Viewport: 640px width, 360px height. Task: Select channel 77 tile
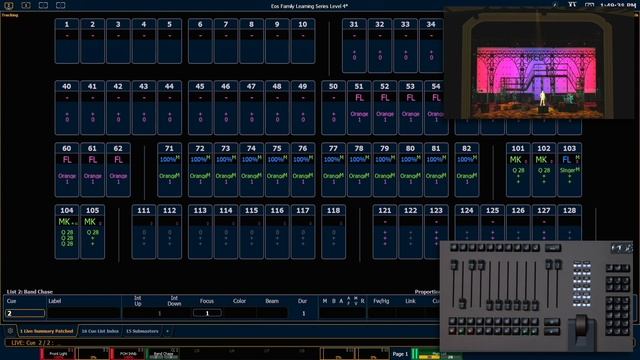tap(333, 169)
